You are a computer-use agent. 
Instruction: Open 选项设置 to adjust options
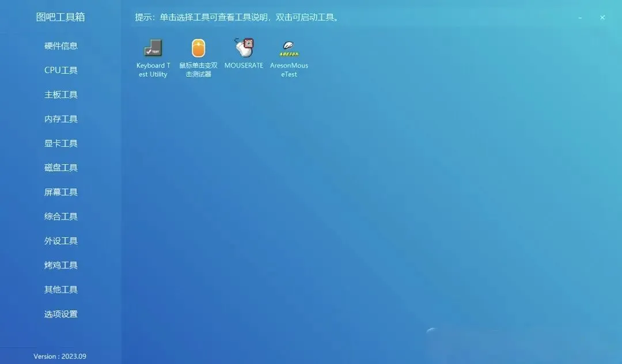pos(60,314)
